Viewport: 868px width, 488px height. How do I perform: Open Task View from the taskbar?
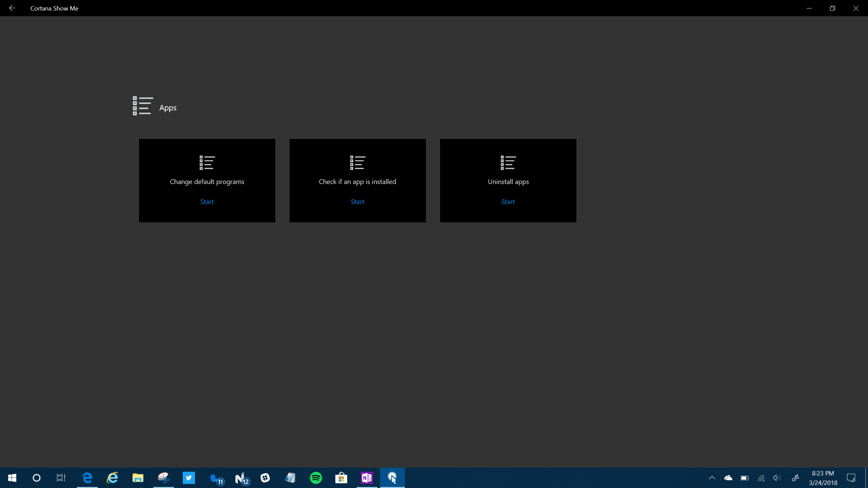coord(61,478)
